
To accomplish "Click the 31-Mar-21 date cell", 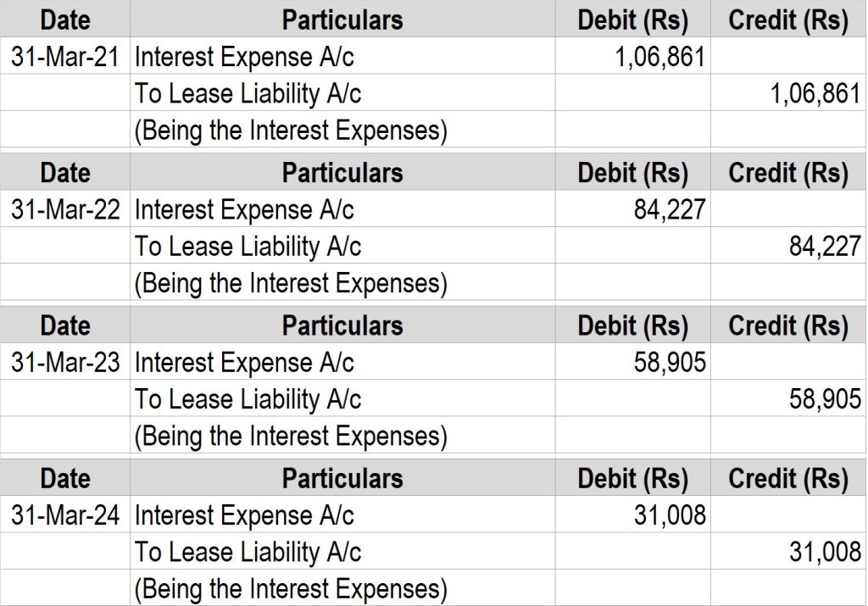I will [x=65, y=57].
